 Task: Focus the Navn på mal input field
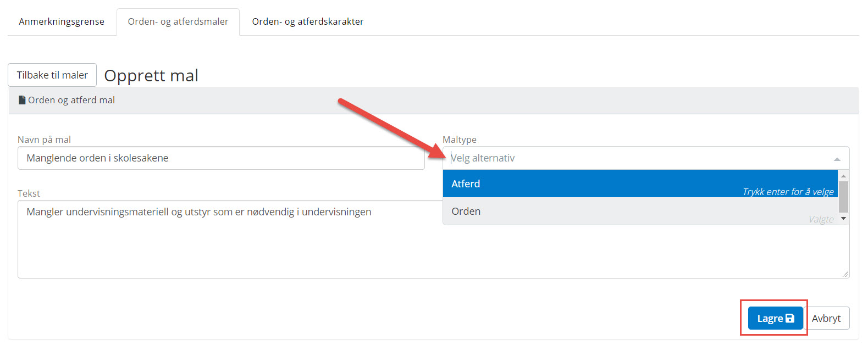221,158
